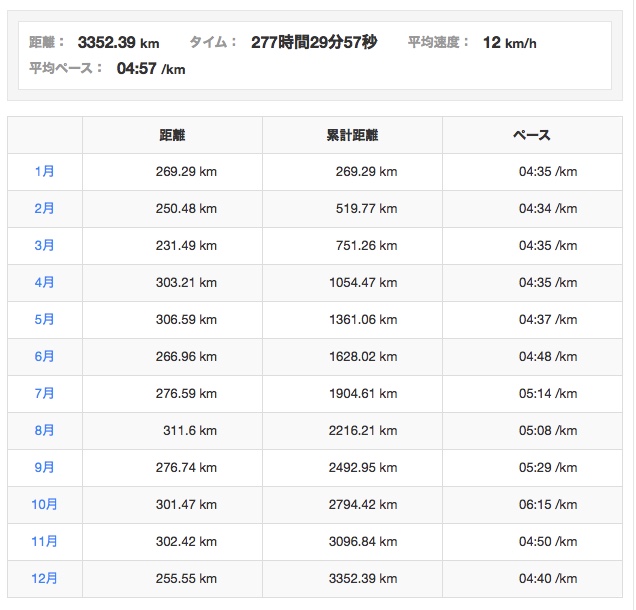636x610 pixels.
Task: Click the 距離 column header
Action: pyautogui.click(x=172, y=135)
